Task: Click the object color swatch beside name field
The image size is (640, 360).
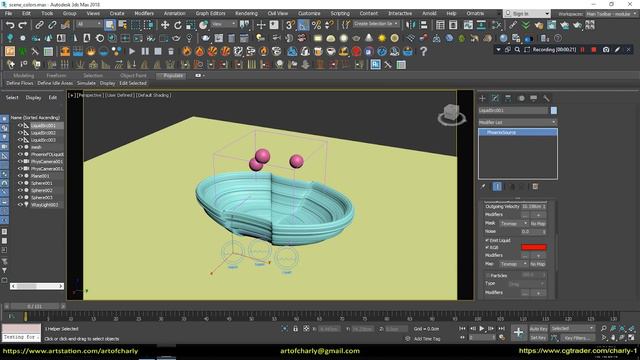Action: [553, 111]
